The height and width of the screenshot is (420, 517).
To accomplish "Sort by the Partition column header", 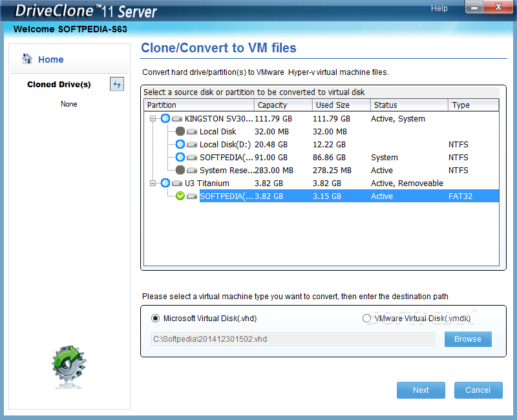I will [x=199, y=105].
